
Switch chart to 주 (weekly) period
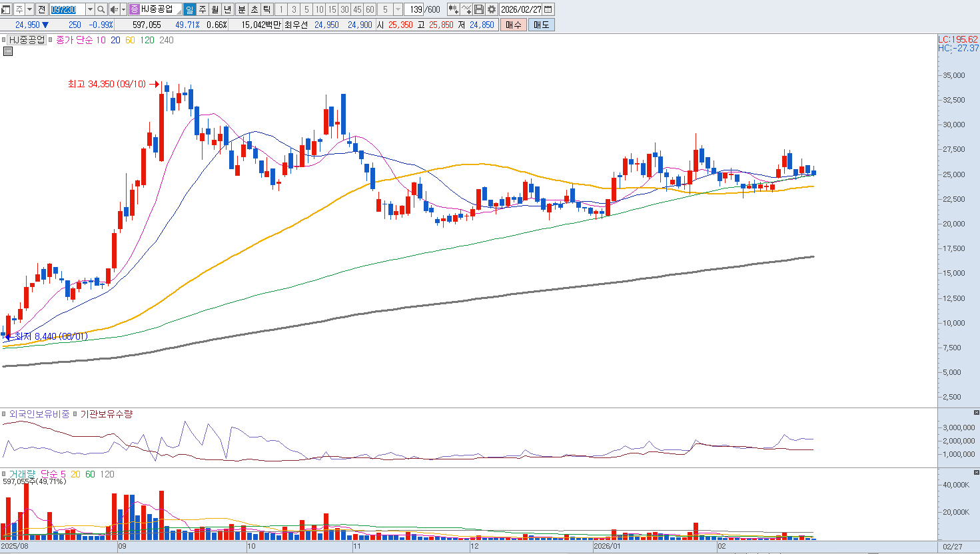[x=203, y=9]
